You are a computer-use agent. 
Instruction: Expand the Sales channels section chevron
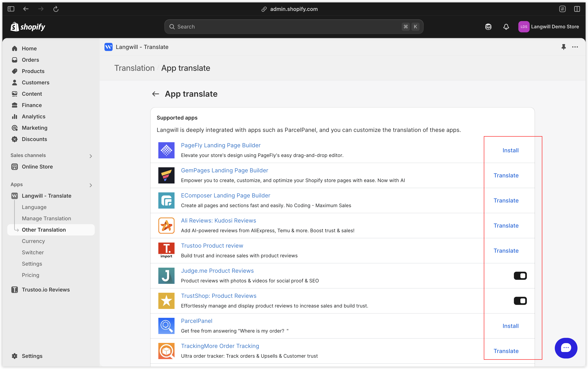point(91,156)
